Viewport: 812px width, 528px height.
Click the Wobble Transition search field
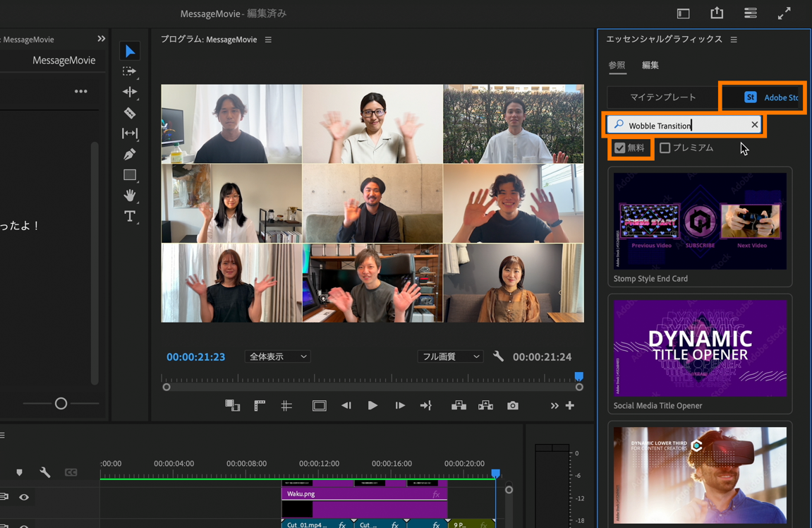pyautogui.click(x=684, y=125)
